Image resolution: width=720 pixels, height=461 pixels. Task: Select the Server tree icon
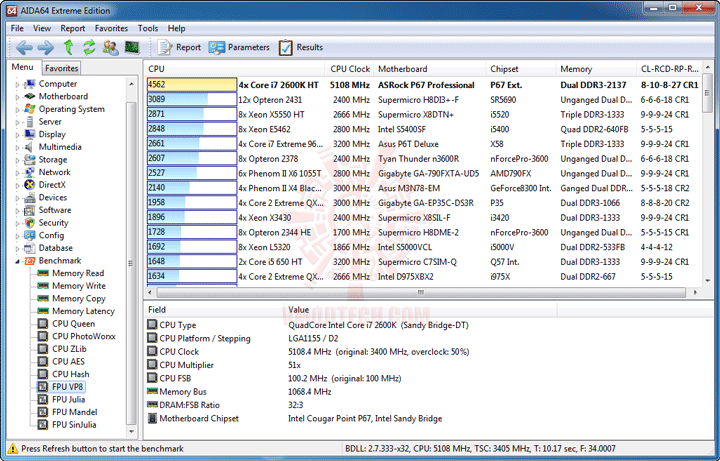coord(30,122)
